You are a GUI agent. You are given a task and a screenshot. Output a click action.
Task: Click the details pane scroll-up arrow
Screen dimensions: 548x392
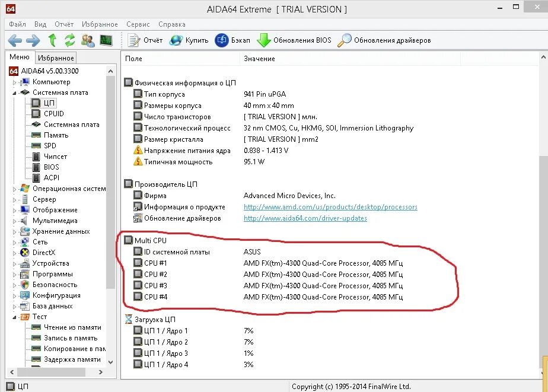543,56
